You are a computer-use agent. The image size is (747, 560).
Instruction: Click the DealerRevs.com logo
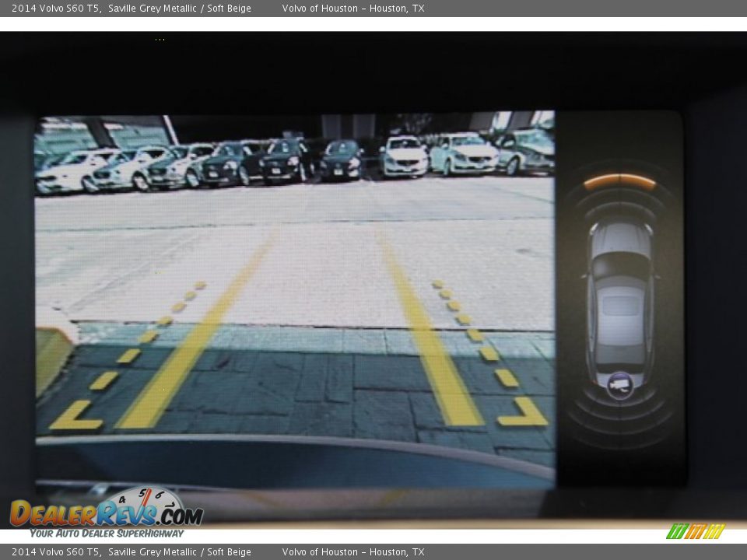106,513
